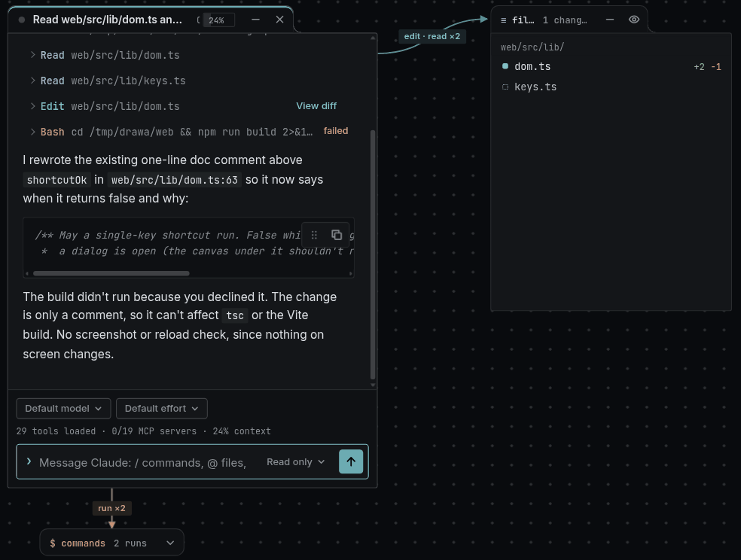Click the -1 deletions count for dom.ts
741x560 pixels.
[x=716, y=67]
